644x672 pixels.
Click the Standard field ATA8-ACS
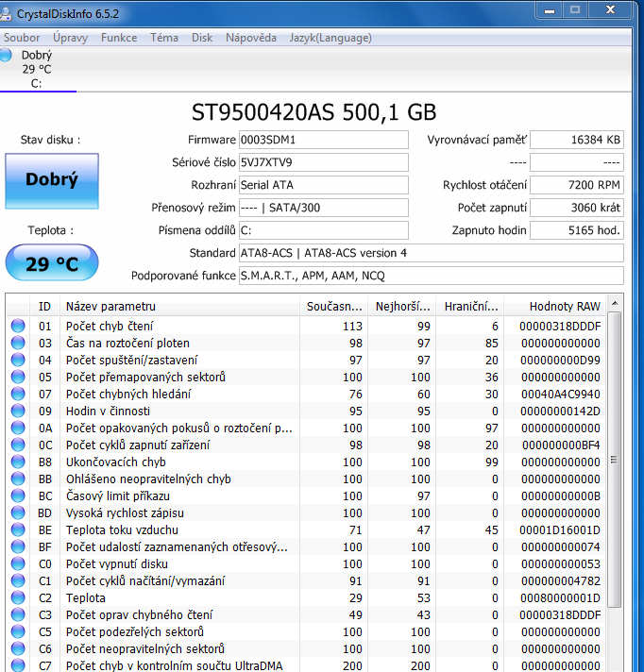(432, 253)
